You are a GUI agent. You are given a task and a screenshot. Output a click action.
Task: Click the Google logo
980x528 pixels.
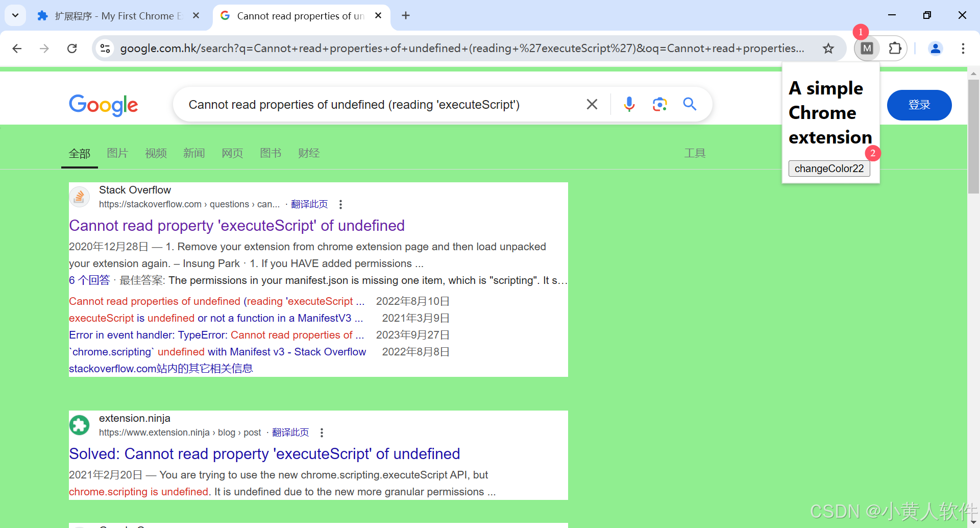104,105
